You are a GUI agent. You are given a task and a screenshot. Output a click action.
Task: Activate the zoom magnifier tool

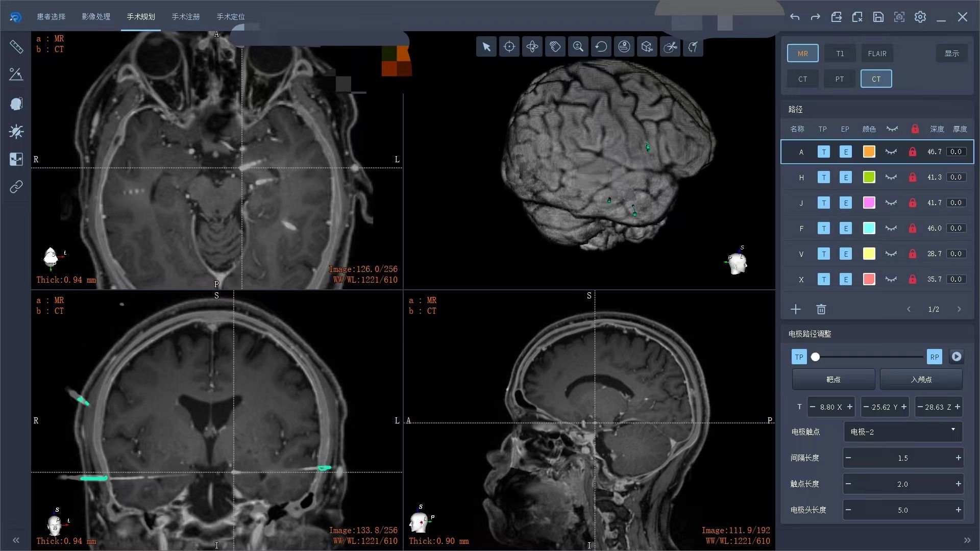click(578, 47)
